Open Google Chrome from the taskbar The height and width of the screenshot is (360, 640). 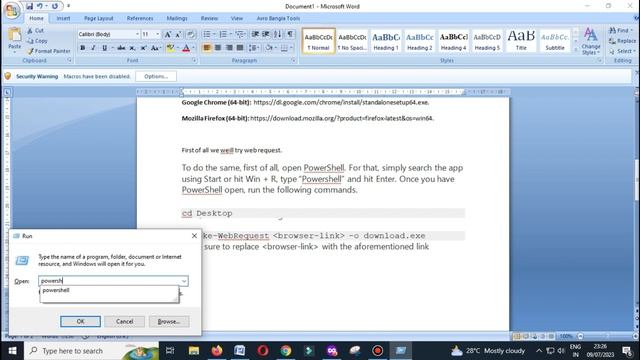pos(286,351)
